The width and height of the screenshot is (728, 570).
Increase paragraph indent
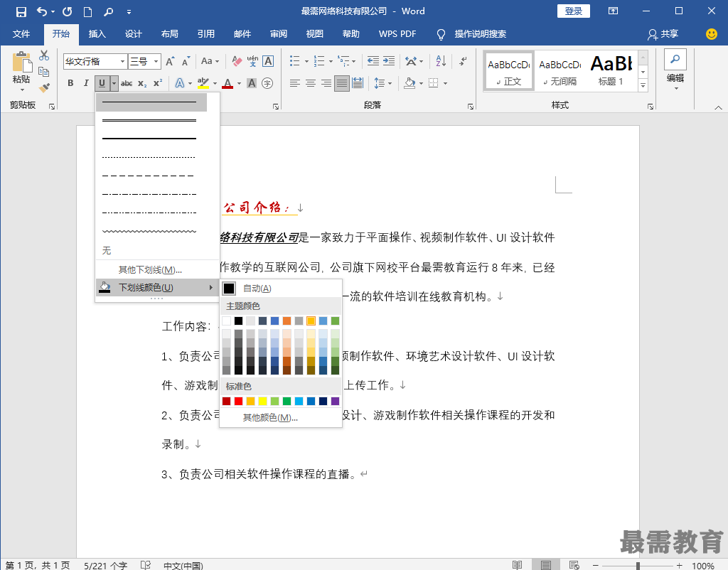(389, 61)
